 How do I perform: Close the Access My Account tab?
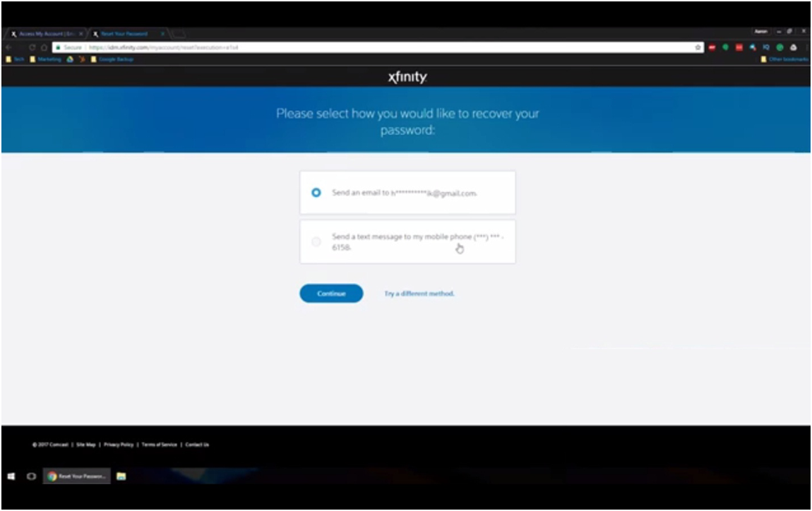point(80,34)
